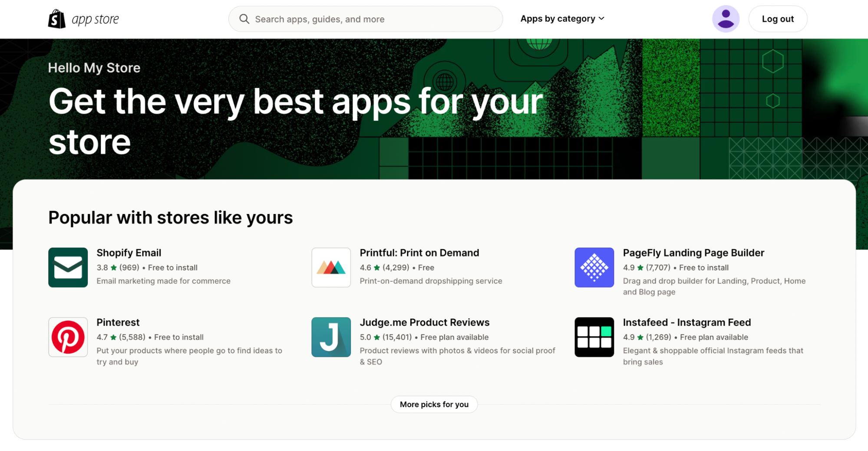Click 'Print-on-demand dropshipping service' description
This screenshot has height=451, width=868.
click(431, 281)
